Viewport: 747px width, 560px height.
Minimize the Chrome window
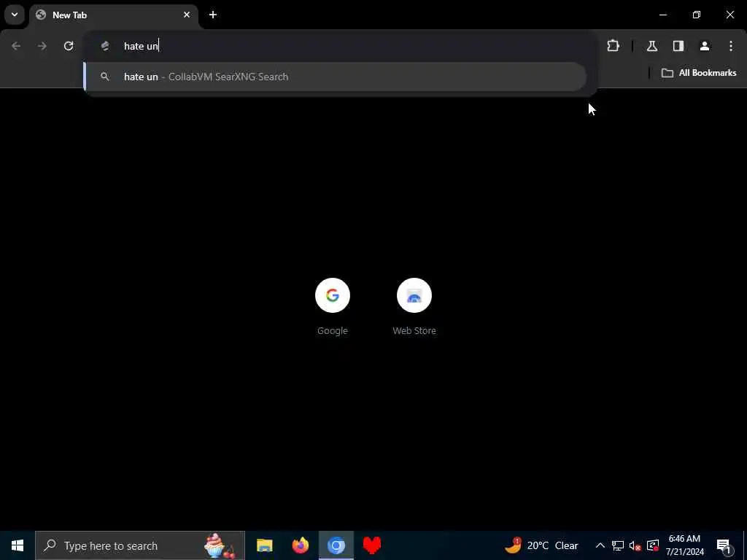663,15
